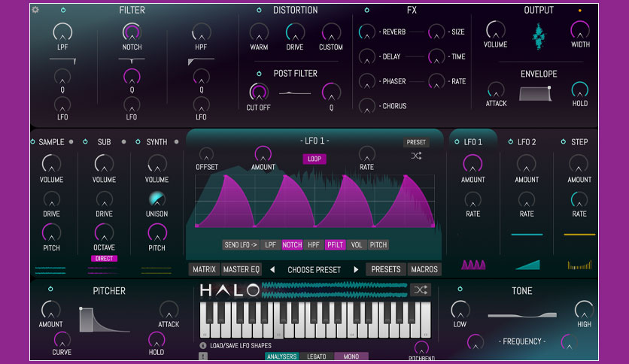Screen dimensions: 629x364
Task: Send LFO to NOTCH
Action: (x=292, y=244)
